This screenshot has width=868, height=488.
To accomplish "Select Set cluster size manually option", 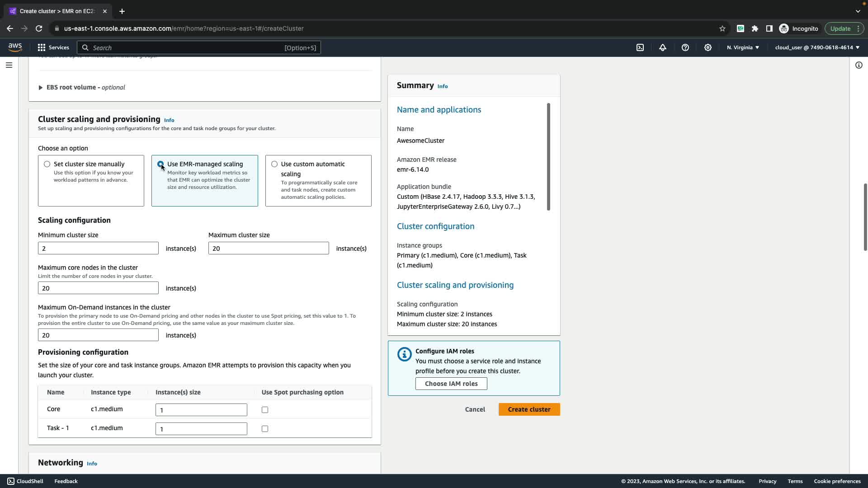I will point(47,164).
